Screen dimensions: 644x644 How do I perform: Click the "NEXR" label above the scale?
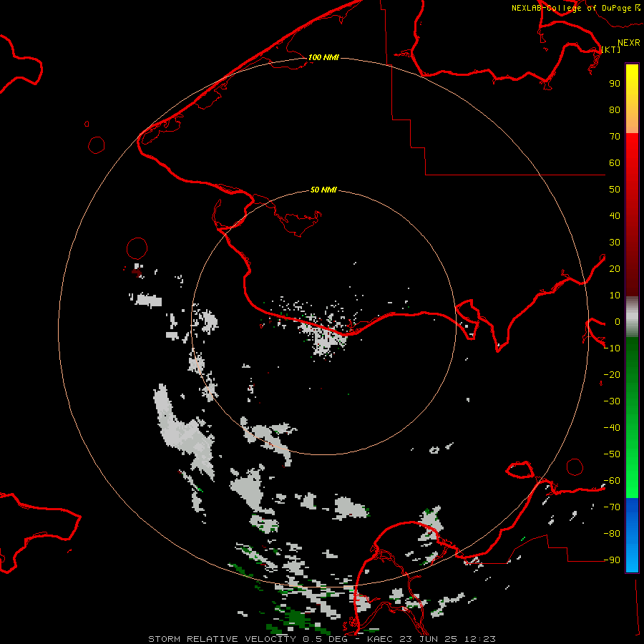click(628, 43)
